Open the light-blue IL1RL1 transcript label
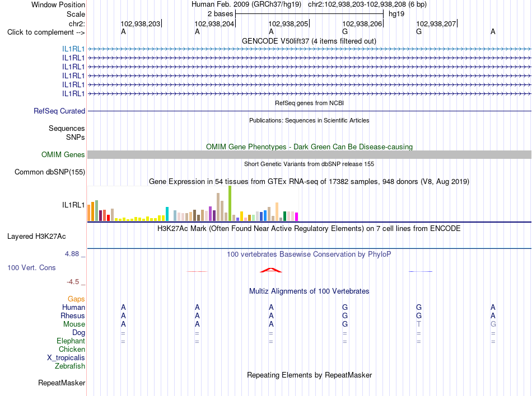The image size is (532, 396). 73,49
